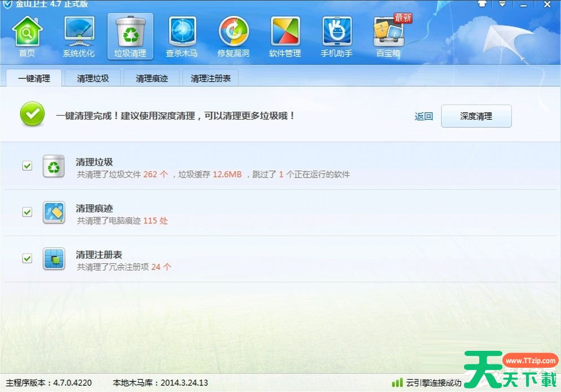Screen dimensions: 561x392
Task: Click the cloud engine signal bars icon
Action: click(x=397, y=382)
